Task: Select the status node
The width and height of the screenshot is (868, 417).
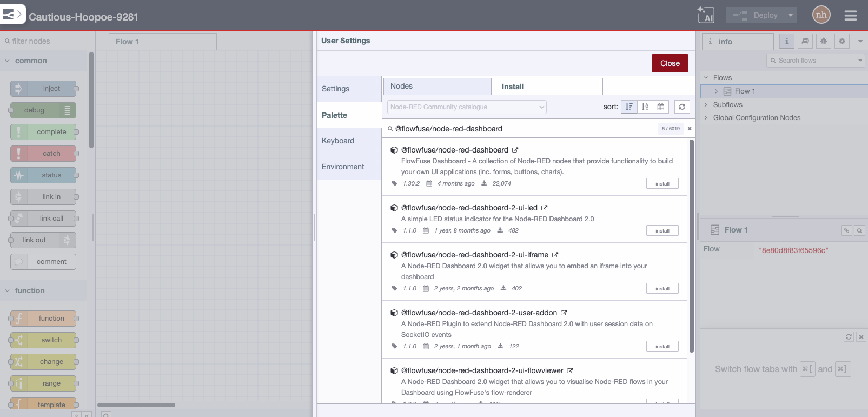Action: coord(43,175)
